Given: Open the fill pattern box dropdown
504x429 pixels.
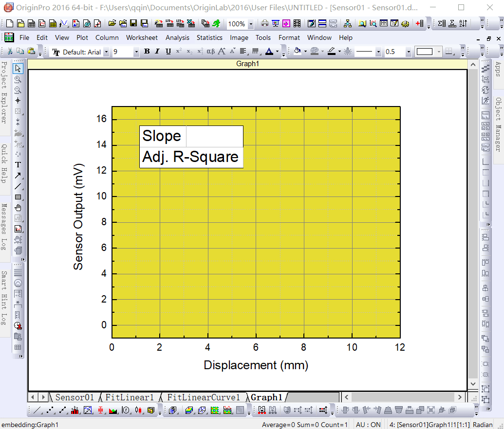Looking at the screenshot, I should (x=439, y=52).
